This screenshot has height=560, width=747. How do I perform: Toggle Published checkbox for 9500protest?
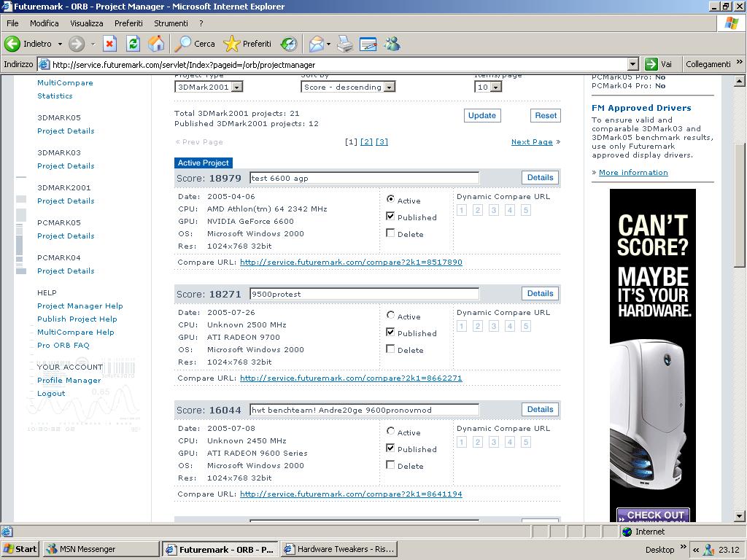click(x=390, y=332)
